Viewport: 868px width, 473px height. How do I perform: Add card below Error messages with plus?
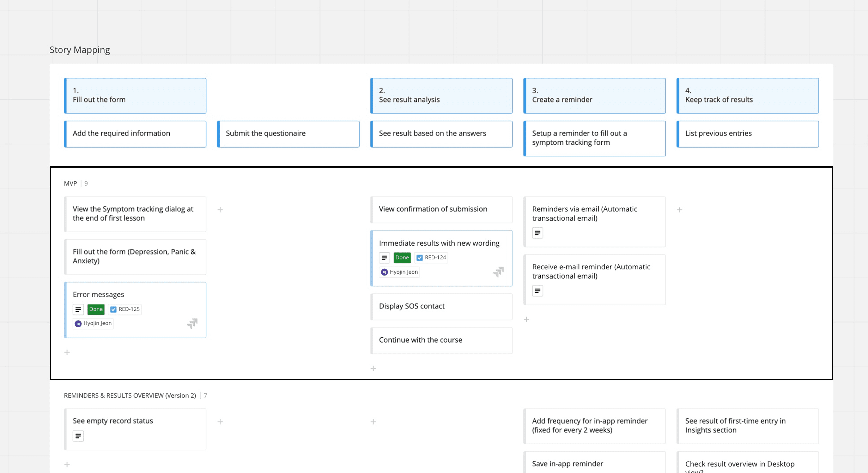click(x=67, y=352)
